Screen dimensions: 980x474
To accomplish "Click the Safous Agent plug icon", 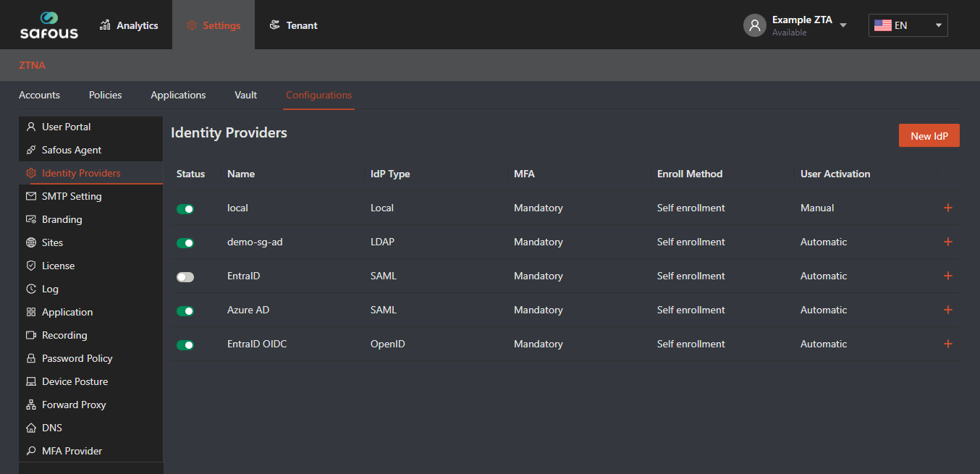I will [x=31, y=150].
